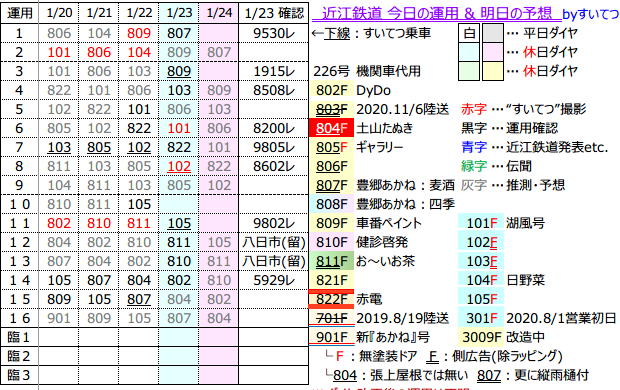
Task: Click the 806F train cell
Action: [x=331, y=166]
